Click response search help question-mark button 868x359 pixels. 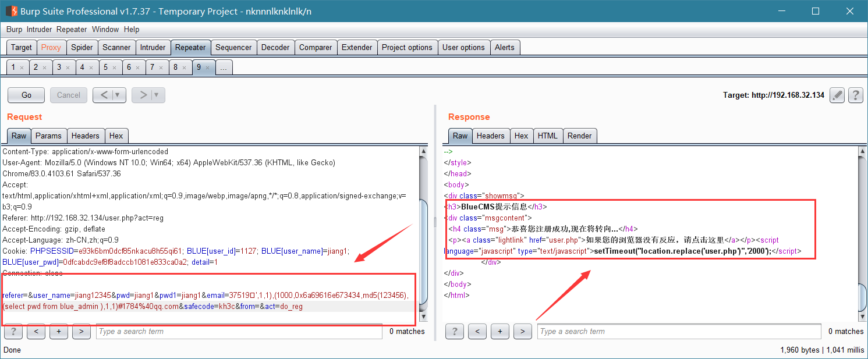454,332
